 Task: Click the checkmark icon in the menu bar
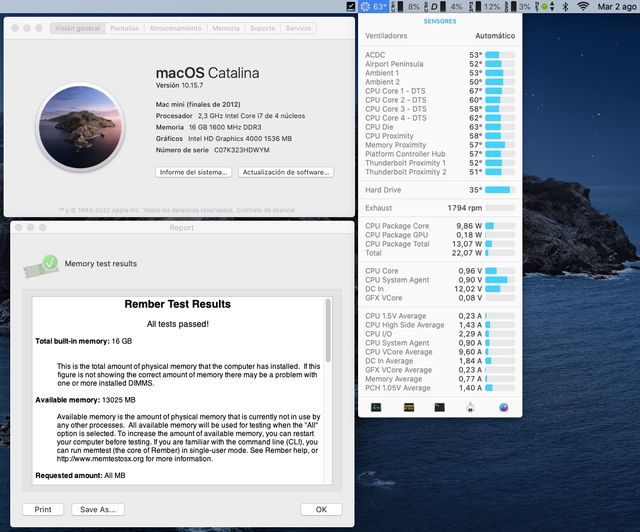point(351,7)
